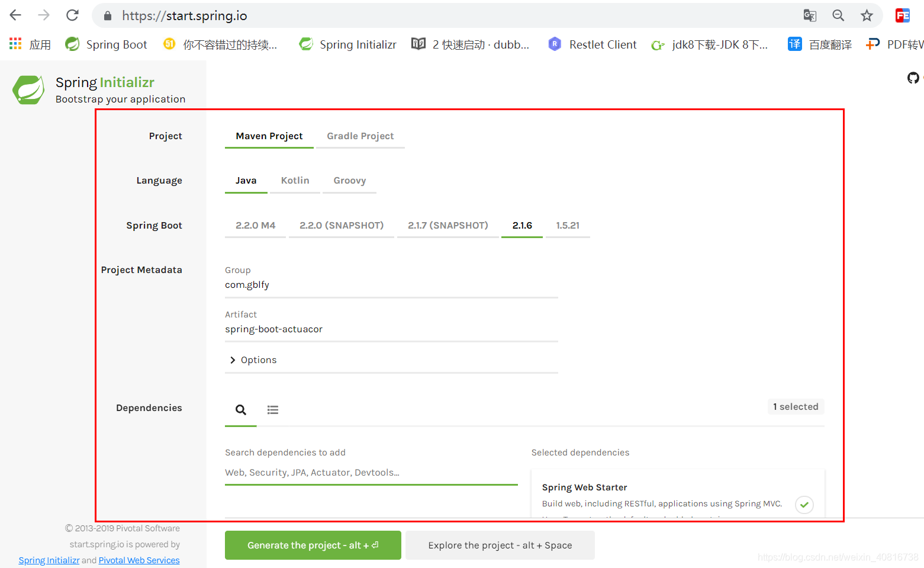Click the Dependencies label

149,408
